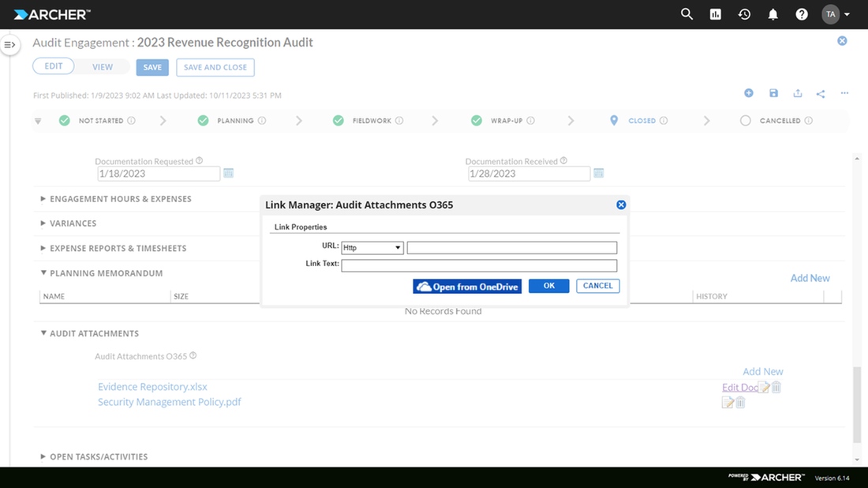Click OK in Link Manager
868x488 pixels.
[548, 286]
